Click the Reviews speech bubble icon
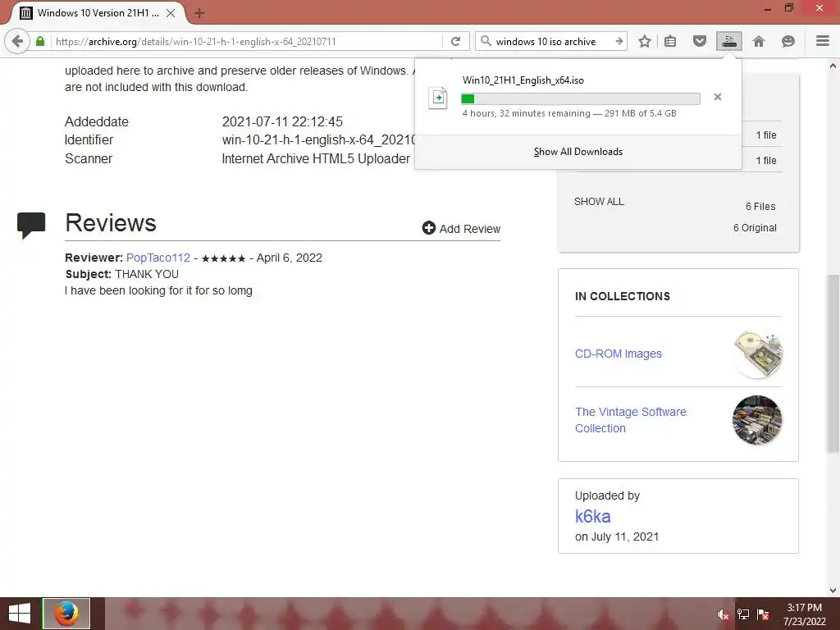Image resolution: width=840 pixels, height=630 pixels. point(31,225)
